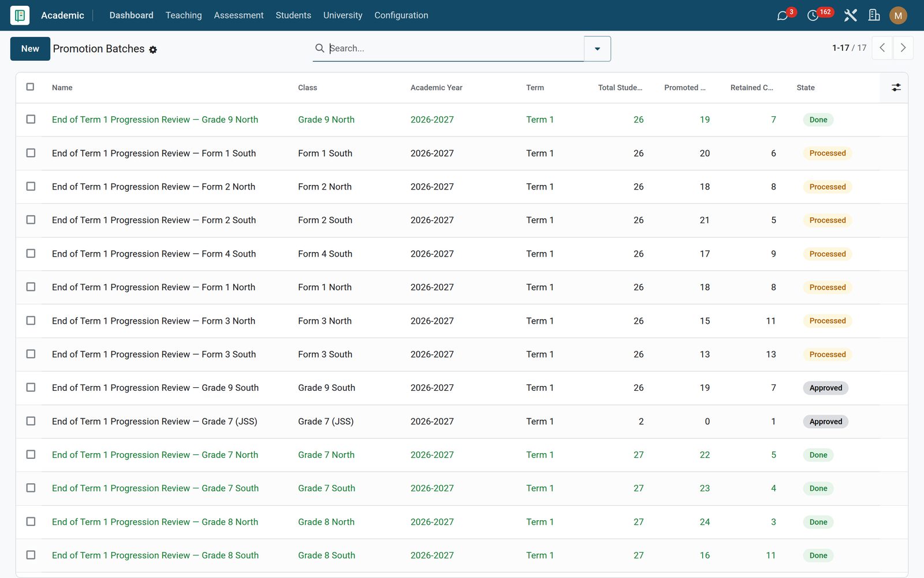Open the developer tools wrench icon
The height and width of the screenshot is (578, 924).
pos(850,16)
